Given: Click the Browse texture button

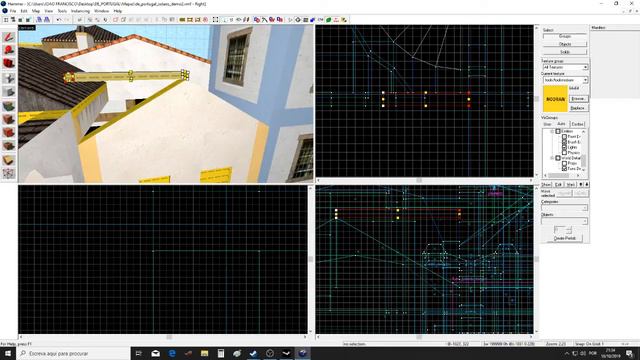Looking at the screenshot, I should [578, 99].
